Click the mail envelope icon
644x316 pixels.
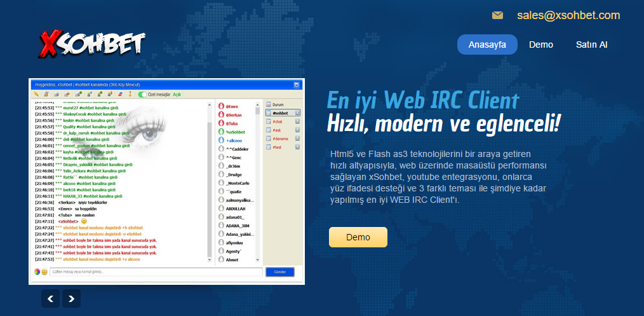click(497, 16)
